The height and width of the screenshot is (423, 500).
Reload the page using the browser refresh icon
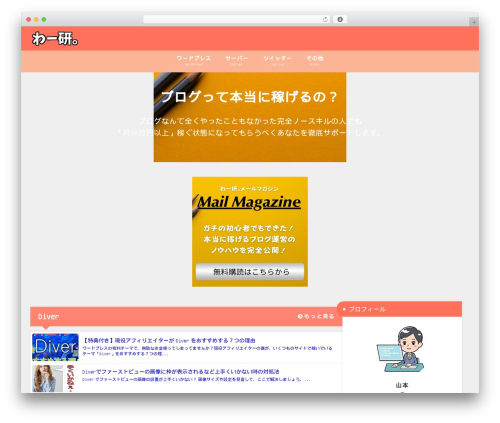pos(325,19)
